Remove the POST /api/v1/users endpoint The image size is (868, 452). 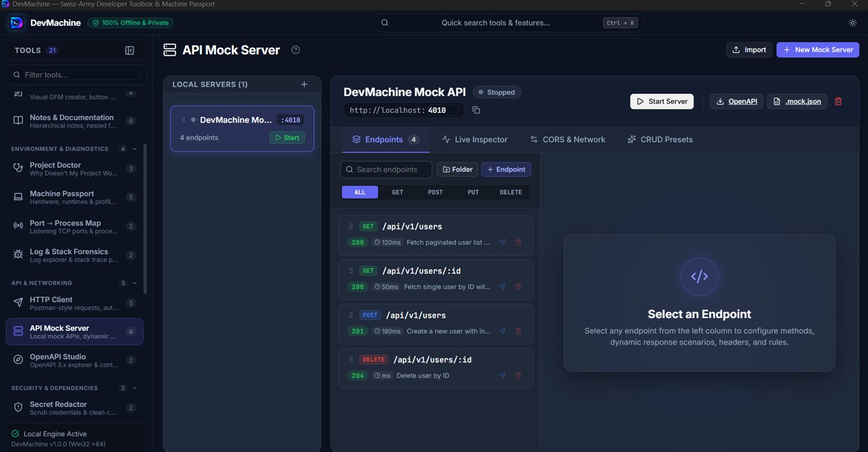click(518, 331)
